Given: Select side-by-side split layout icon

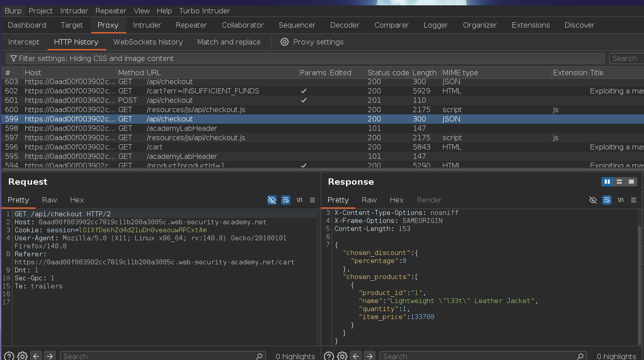Looking at the screenshot, I should pyautogui.click(x=607, y=182).
